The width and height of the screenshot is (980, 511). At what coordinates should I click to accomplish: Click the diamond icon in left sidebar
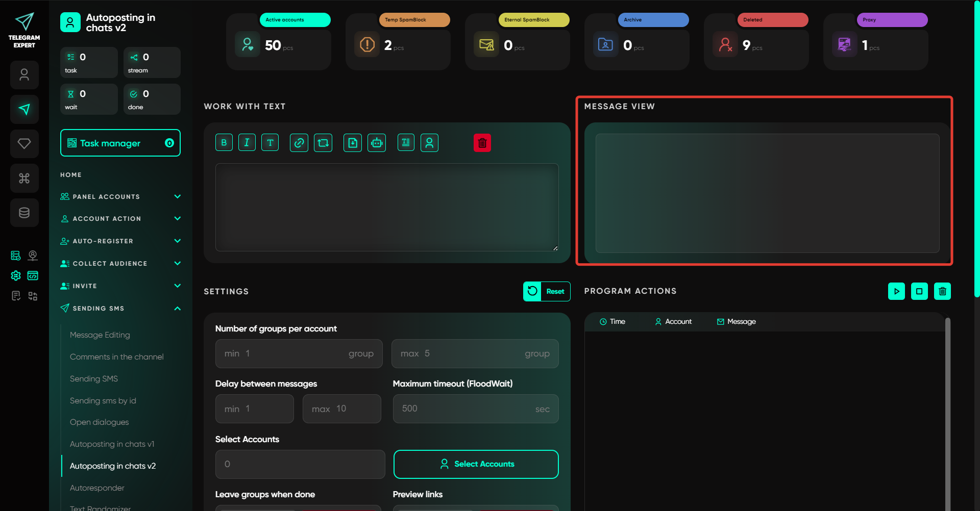tap(24, 144)
